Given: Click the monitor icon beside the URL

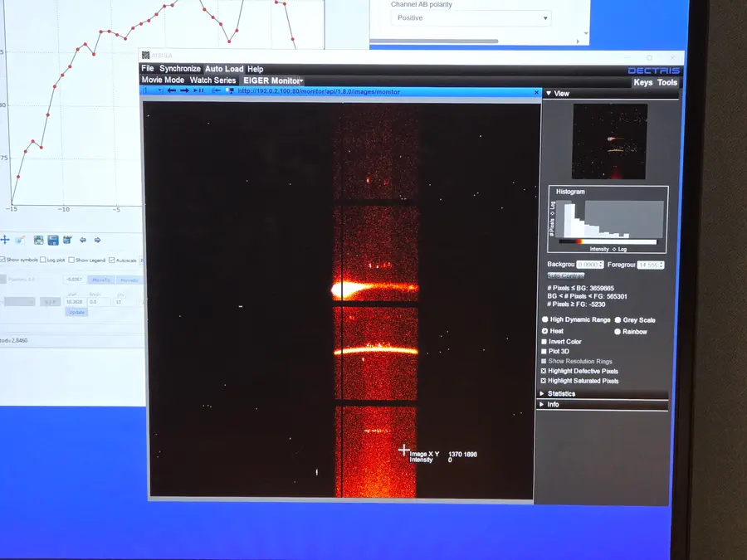Looking at the screenshot, I should (230, 90).
